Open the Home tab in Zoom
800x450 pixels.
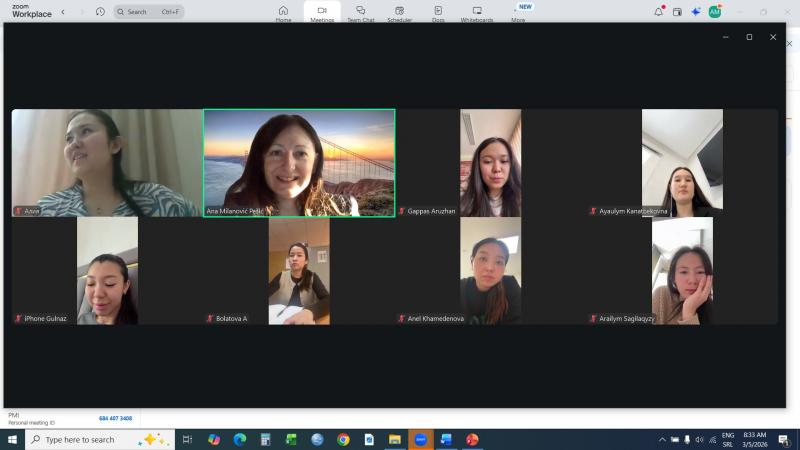pyautogui.click(x=283, y=13)
